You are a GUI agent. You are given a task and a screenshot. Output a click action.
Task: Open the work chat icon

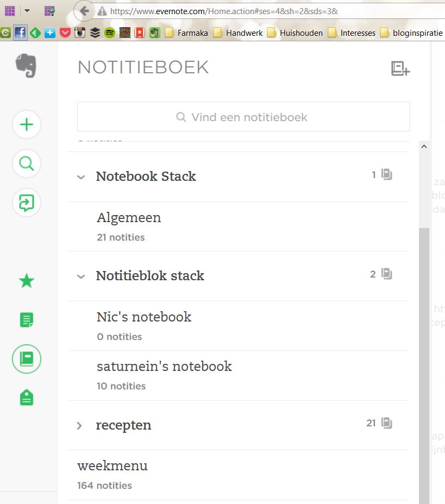click(27, 203)
